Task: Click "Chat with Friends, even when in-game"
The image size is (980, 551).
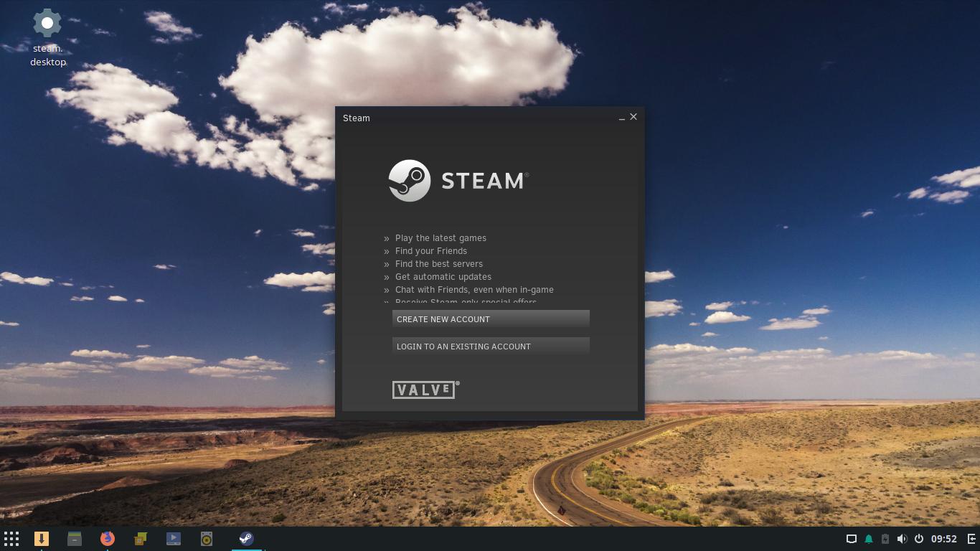Action: [474, 290]
